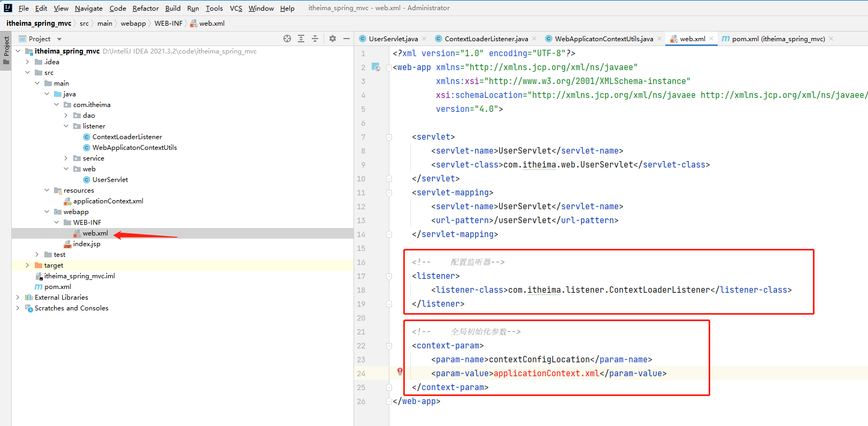
Task: Collapse the itheima_spring_mvc root node
Action: click(x=18, y=51)
